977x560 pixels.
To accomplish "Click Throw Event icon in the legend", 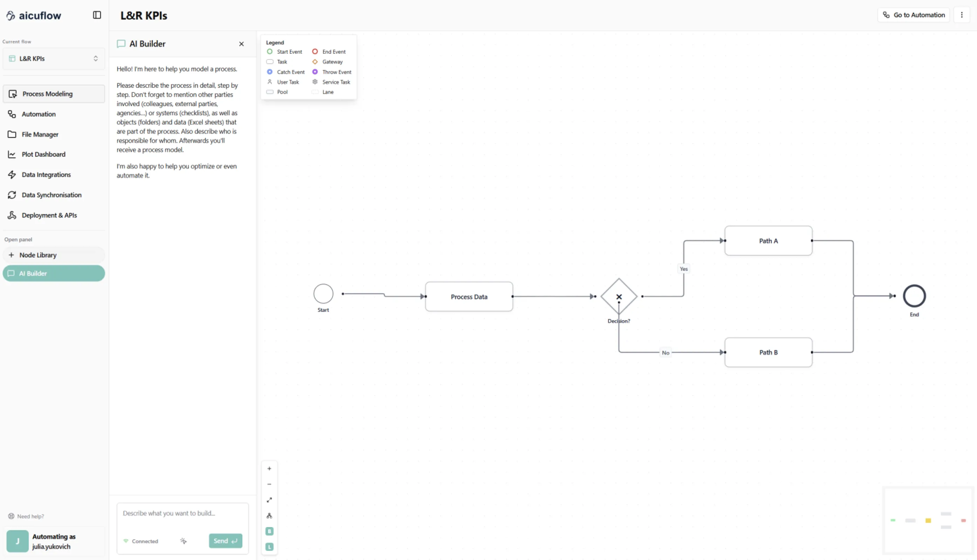I will coord(315,72).
